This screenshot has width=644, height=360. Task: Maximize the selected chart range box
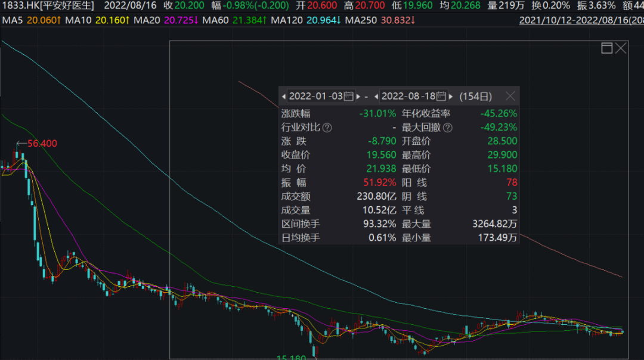tap(606, 48)
